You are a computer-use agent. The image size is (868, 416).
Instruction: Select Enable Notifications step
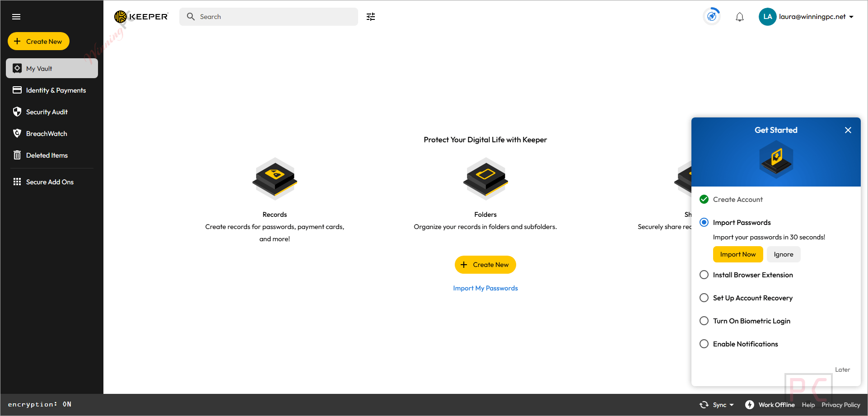click(704, 344)
